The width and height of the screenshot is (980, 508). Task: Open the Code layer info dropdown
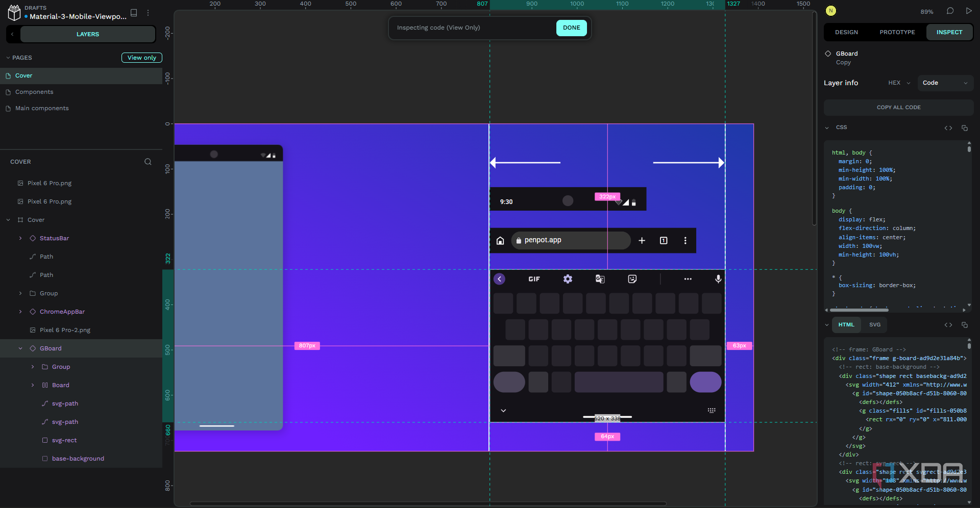click(945, 83)
